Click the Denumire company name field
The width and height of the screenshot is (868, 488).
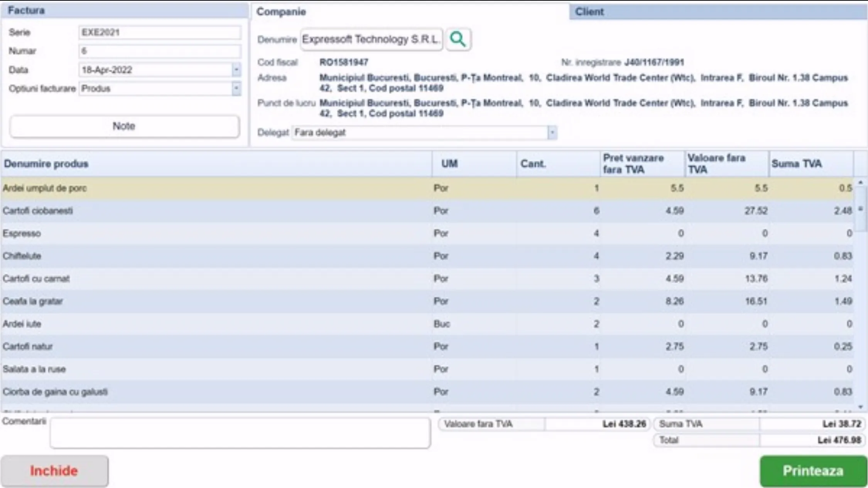click(371, 39)
